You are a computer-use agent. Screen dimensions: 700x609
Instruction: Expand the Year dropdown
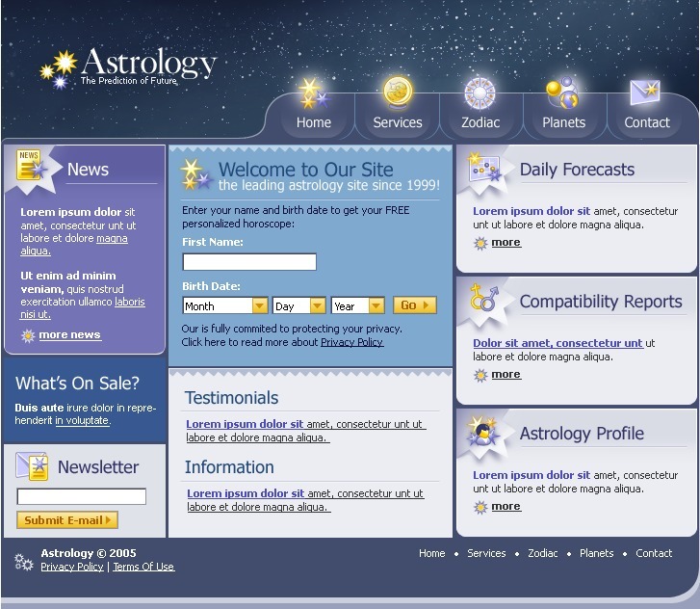coord(357,305)
